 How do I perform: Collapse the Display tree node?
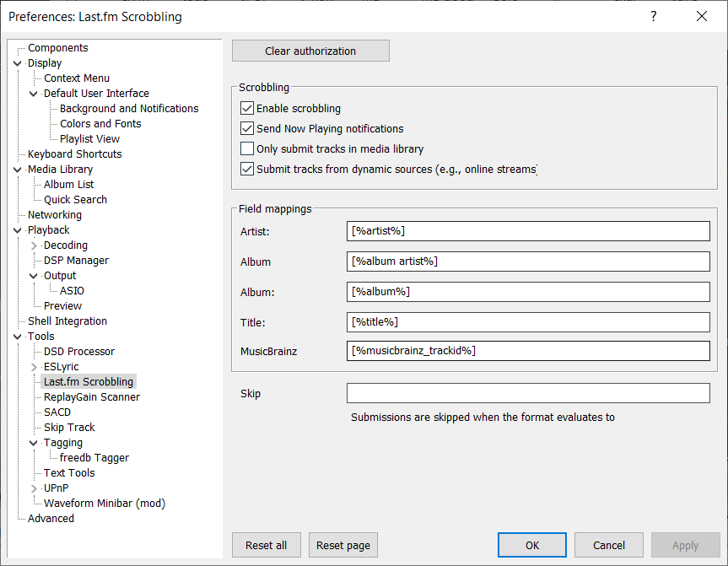(17, 63)
